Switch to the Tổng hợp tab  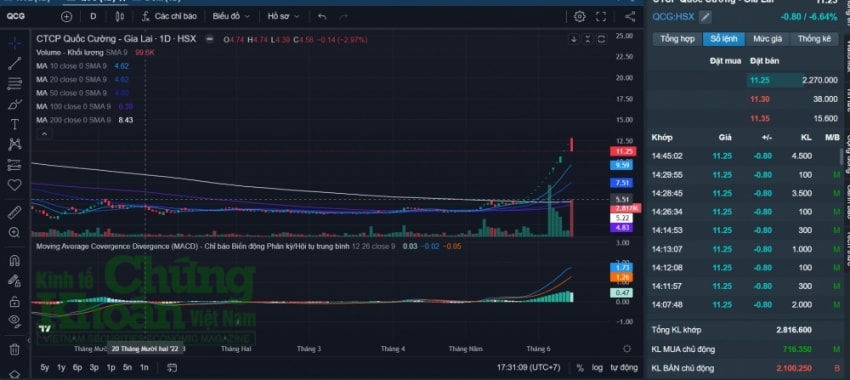point(677,39)
